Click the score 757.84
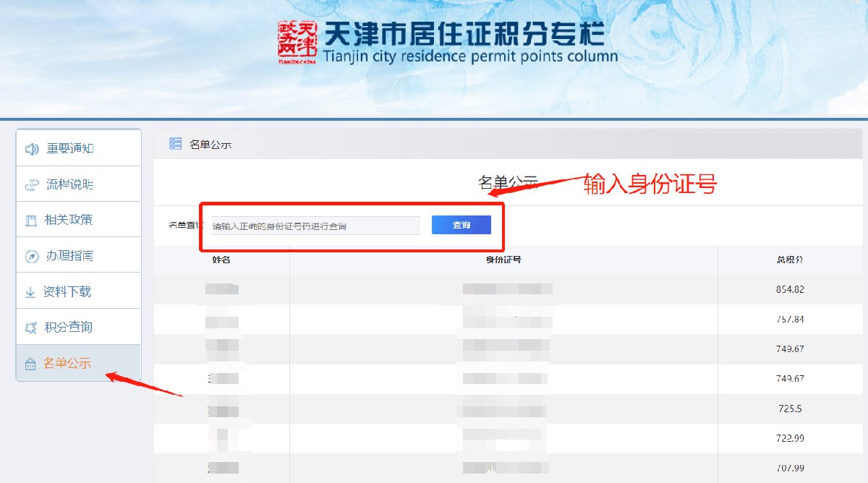The width and height of the screenshot is (868, 483). click(790, 319)
